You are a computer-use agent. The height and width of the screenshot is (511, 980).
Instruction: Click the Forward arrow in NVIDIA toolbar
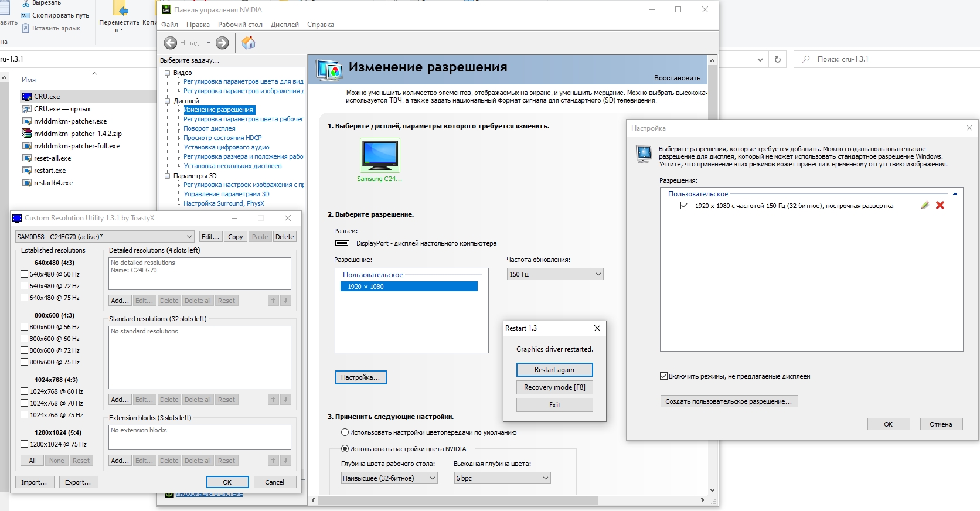(222, 43)
